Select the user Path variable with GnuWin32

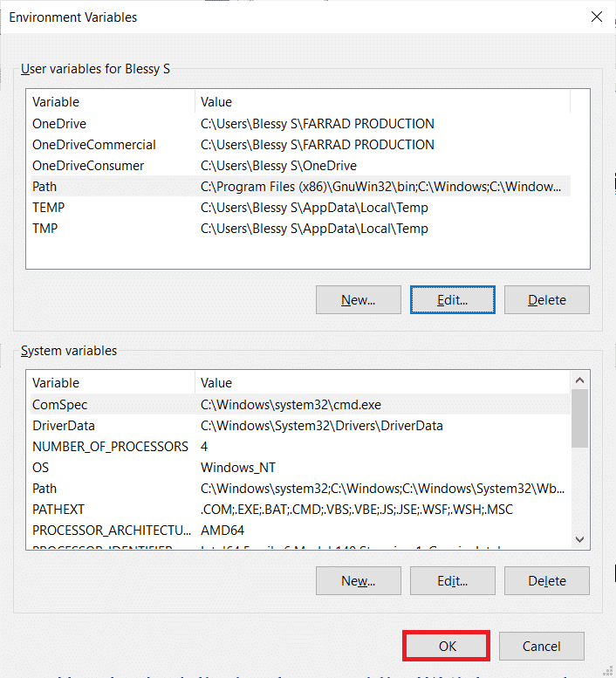(x=300, y=187)
